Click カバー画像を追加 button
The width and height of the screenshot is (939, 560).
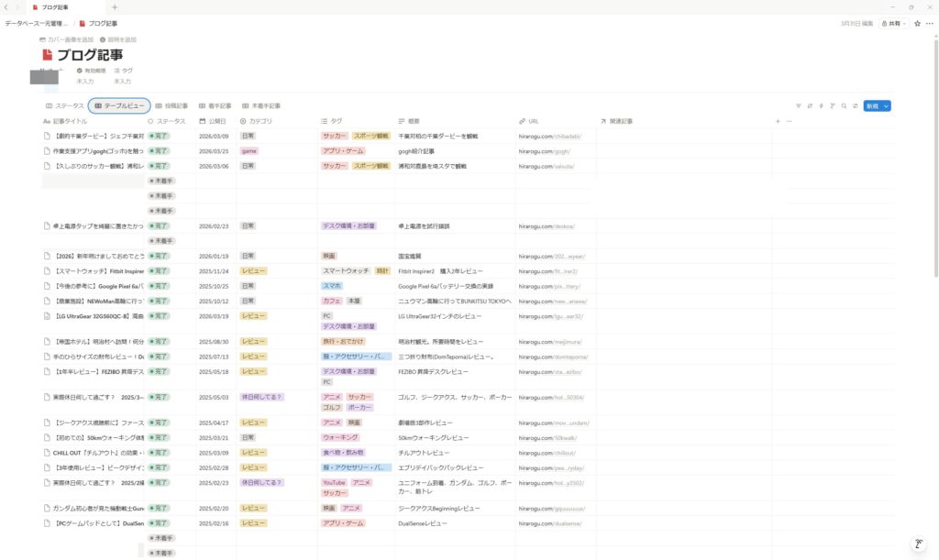coord(66,39)
